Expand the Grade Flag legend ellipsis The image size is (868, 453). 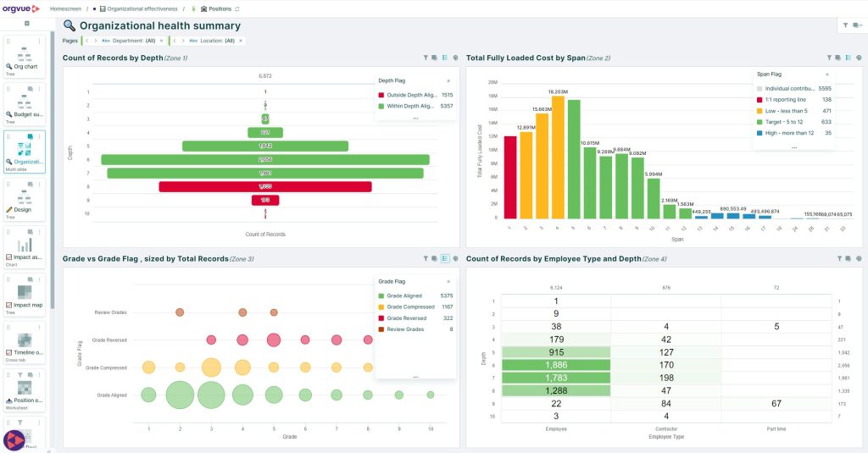[x=415, y=377]
